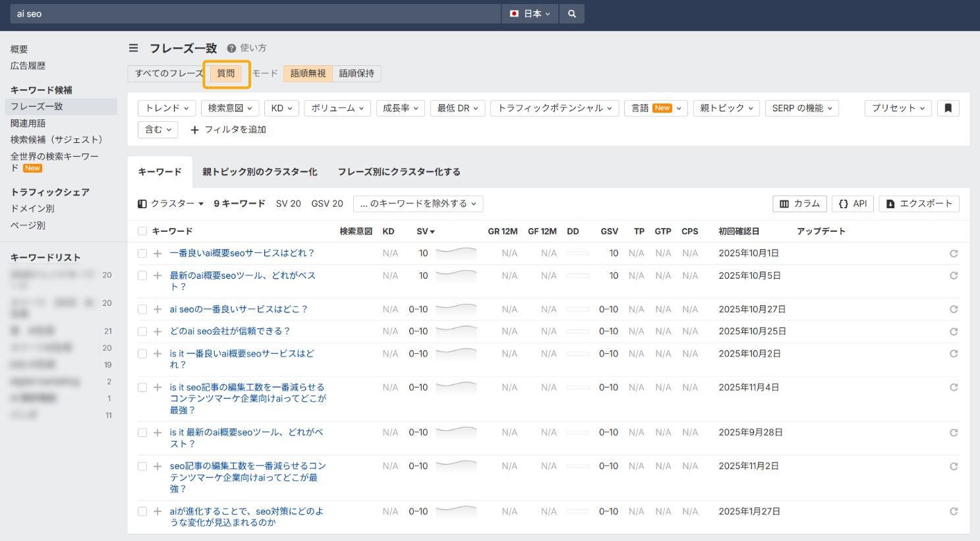Screen dimensions: 980x541
Task: Open the hamburger menu beside フレーズ一致
Action: click(x=133, y=47)
